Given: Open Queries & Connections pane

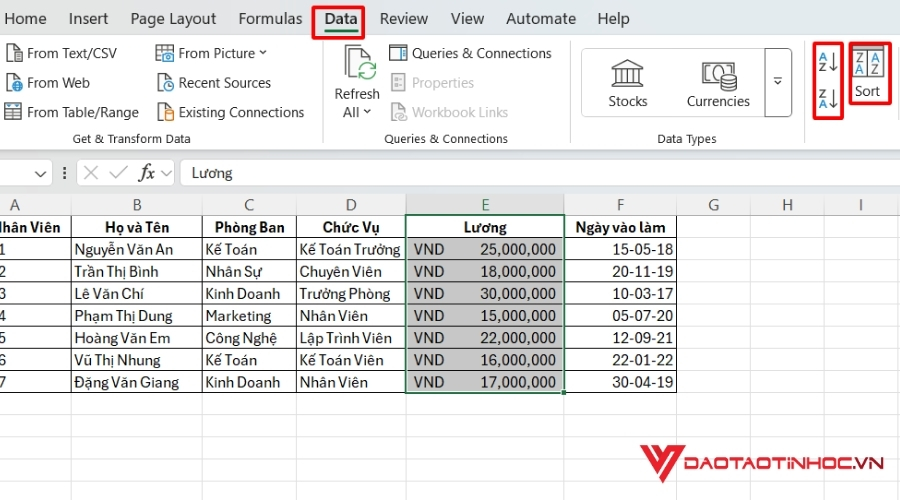Looking at the screenshot, I should pos(470,53).
